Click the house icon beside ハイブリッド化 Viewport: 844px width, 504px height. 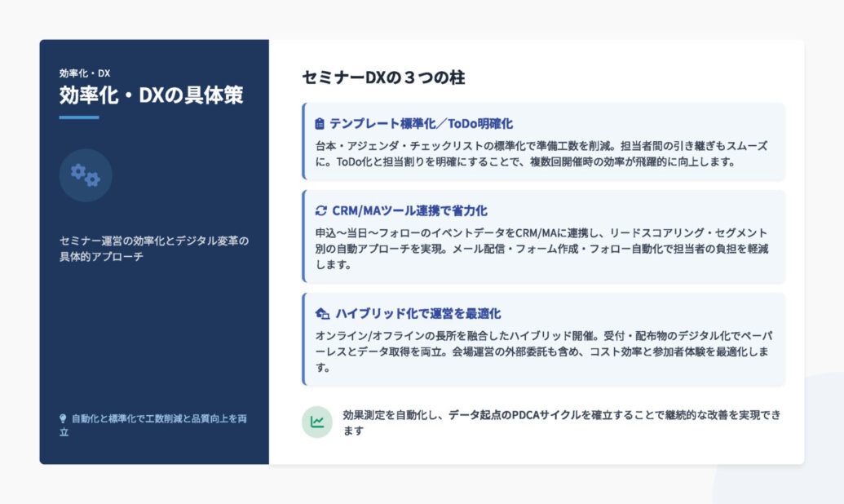pyautogui.click(x=322, y=314)
